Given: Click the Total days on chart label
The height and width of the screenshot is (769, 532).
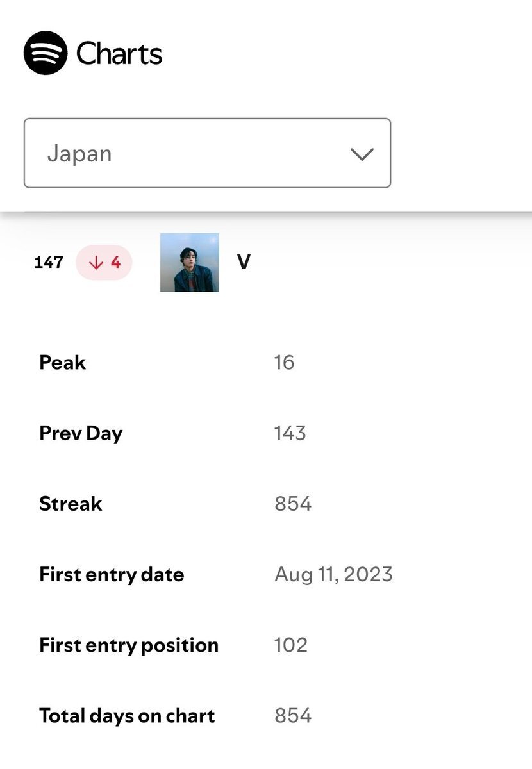Looking at the screenshot, I should [x=127, y=715].
